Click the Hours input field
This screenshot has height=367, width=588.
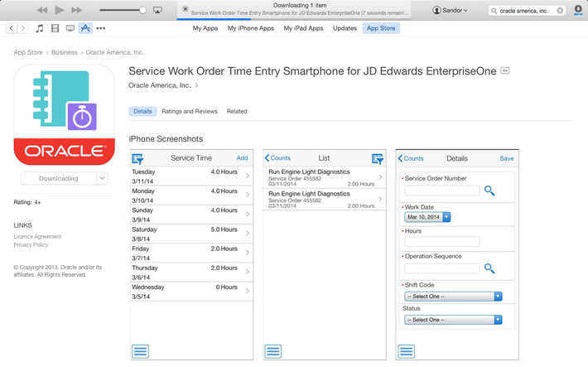(x=442, y=241)
